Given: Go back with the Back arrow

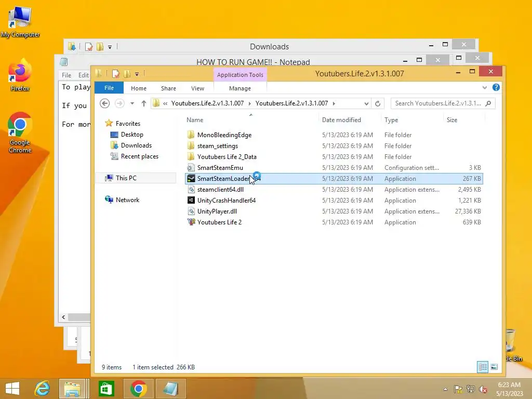Looking at the screenshot, I should [x=104, y=103].
